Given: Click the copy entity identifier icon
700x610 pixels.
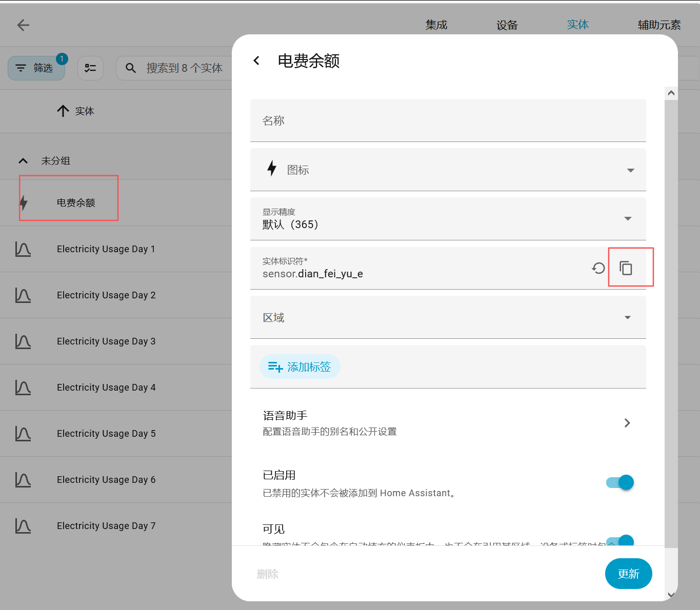Looking at the screenshot, I should click(626, 267).
